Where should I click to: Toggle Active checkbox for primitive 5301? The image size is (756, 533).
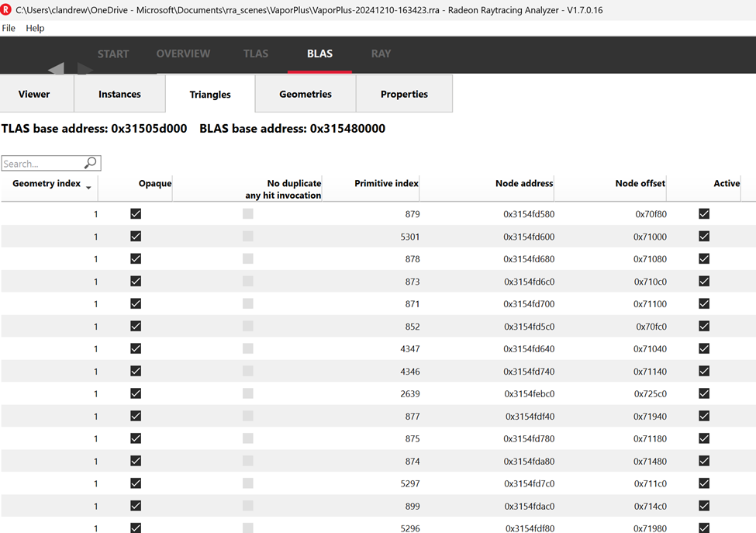pyautogui.click(x=704, y=236)
